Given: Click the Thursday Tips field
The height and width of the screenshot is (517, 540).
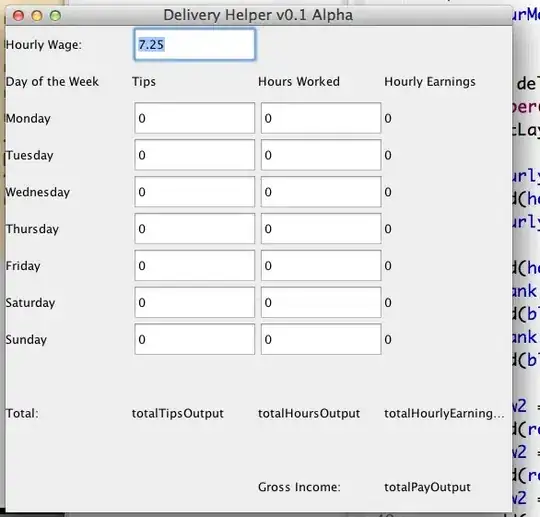Looking at the screenshot, I should pos(195,229).
